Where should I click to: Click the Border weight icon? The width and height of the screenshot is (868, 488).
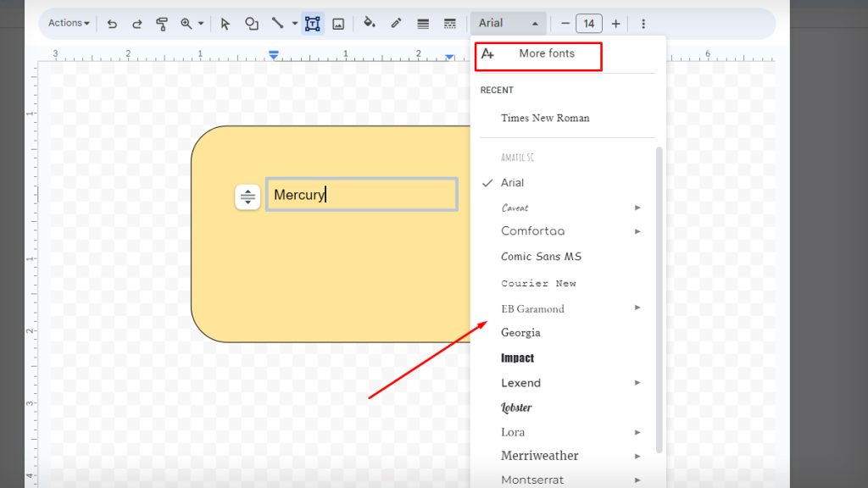423,23
